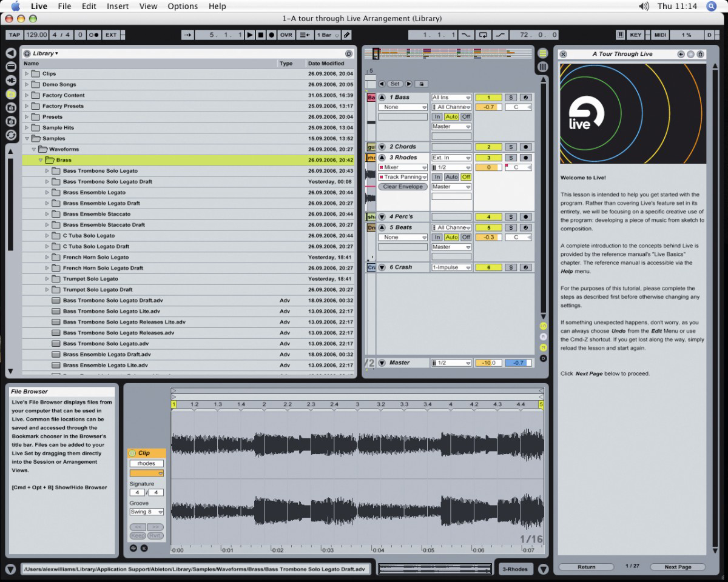Click the Stop transport button
The width and height of the screenshot is (728, 582).
(x=261, y=35)
